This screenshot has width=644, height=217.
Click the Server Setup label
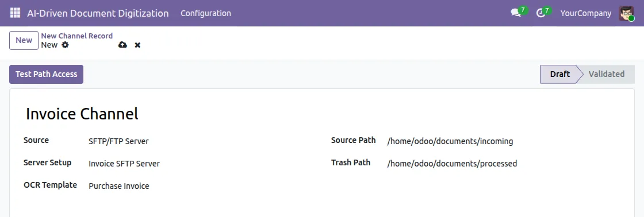tap(47, 162)
